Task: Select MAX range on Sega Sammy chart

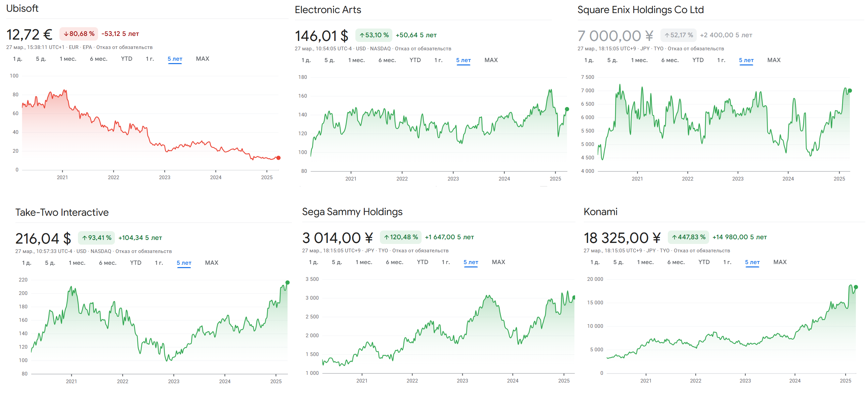Action: pos(498,262)
